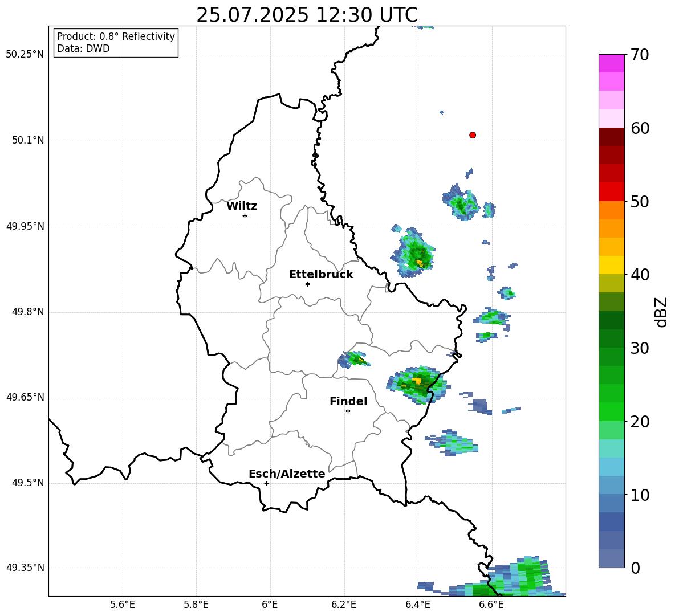Click the 50.25°N latitude label
The image size is (675, 616).
pos(25,55)
